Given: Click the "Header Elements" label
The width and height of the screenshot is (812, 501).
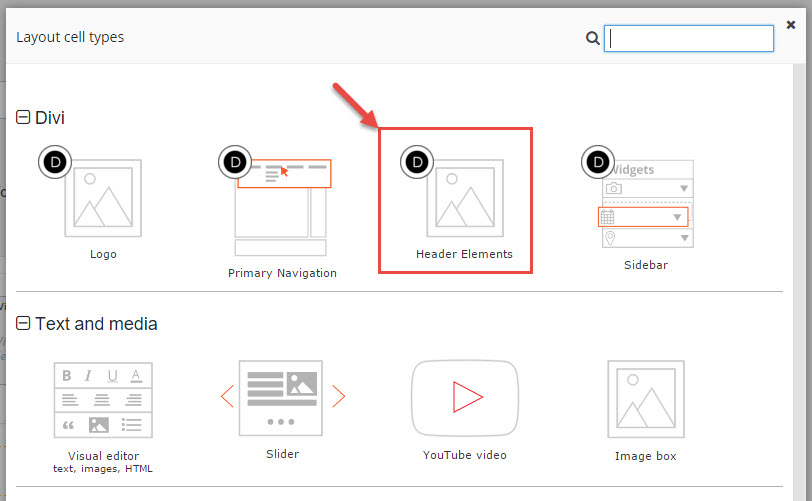Looking at the screenshot, I should coord(465,254).
